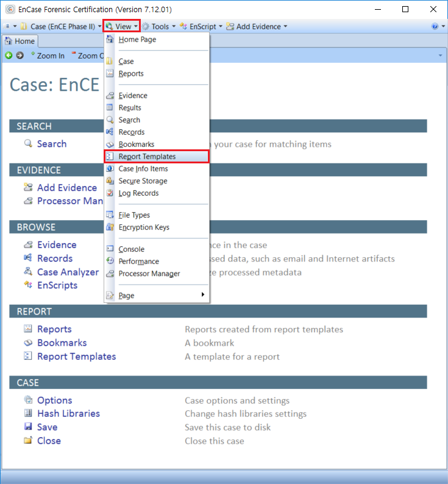
Task: Click the icon next to the Case Analyzer link
Action: [28, 272]
